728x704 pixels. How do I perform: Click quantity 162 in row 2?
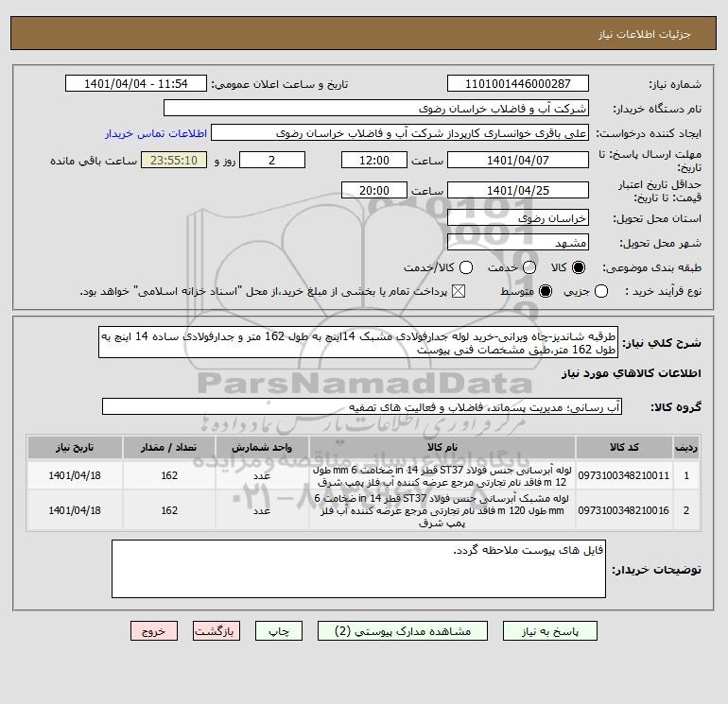pos(169,510)
